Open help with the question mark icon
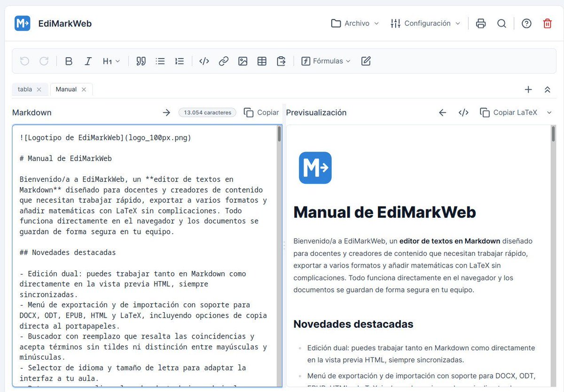This screenshot has width=564, height=392. (526, 23)
